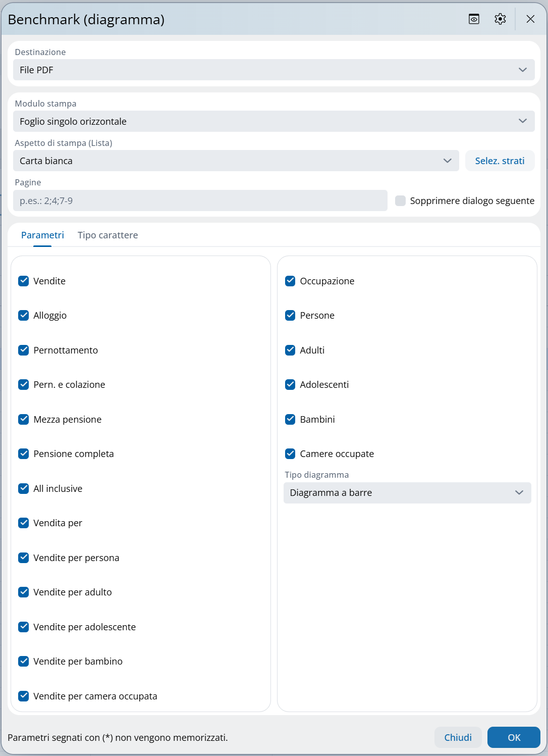The width and height of the screenshot is (548, 756).
Task: Open the Modulo stampa dropdown
Action: tap(273, 121)
